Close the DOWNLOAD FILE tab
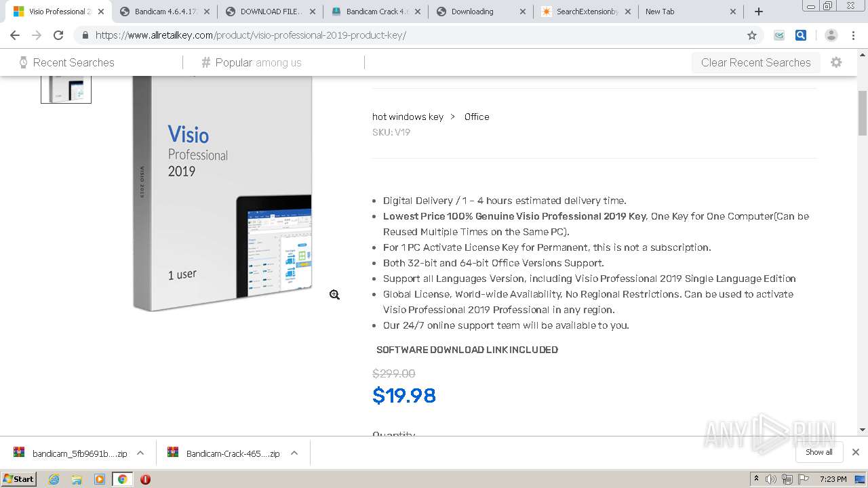 pos(313,12)
